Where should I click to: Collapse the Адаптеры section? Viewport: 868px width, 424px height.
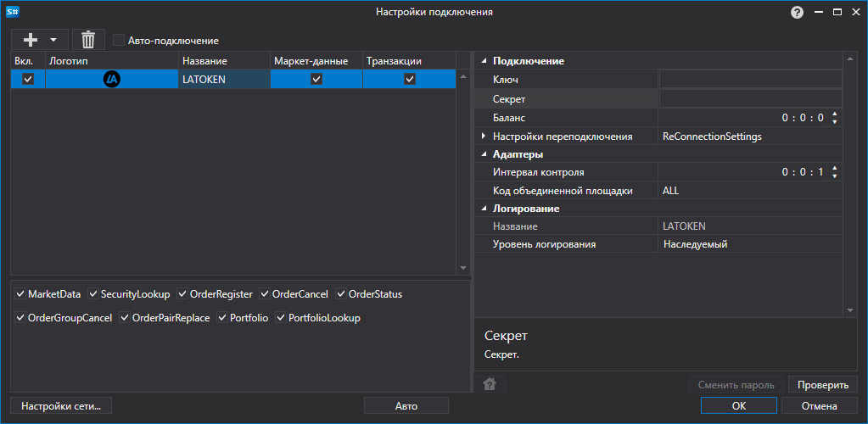tap(484, 153)
